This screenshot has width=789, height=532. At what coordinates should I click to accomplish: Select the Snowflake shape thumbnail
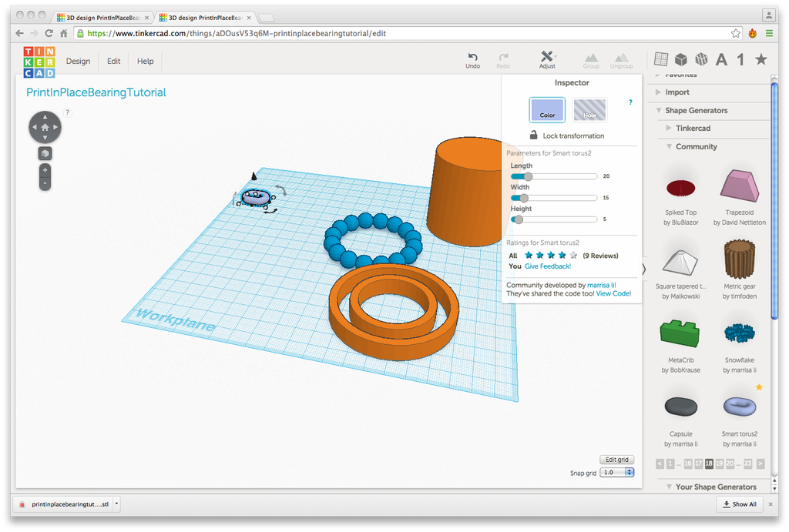[739, 333]
